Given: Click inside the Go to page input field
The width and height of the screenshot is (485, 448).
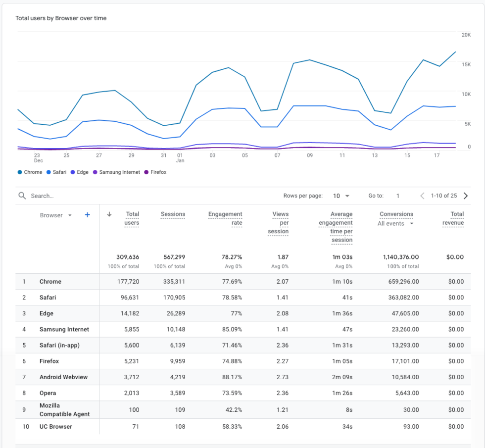Looking at the screenshot, I should [x=398, y=195].
